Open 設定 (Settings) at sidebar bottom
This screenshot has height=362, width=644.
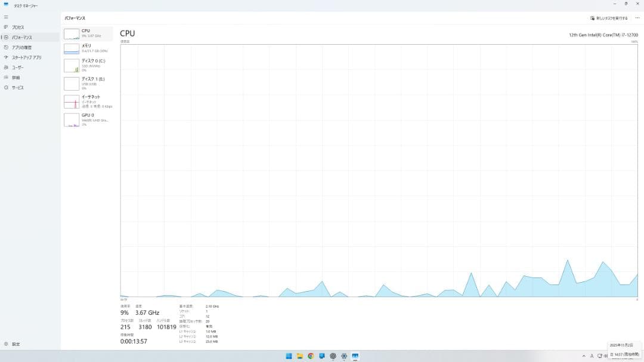16,344
